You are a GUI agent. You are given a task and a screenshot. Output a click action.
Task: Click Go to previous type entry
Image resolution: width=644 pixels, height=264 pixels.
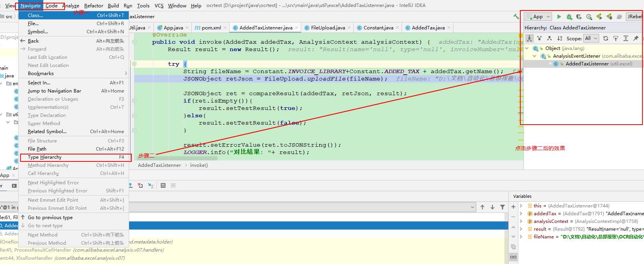(74, 218)
